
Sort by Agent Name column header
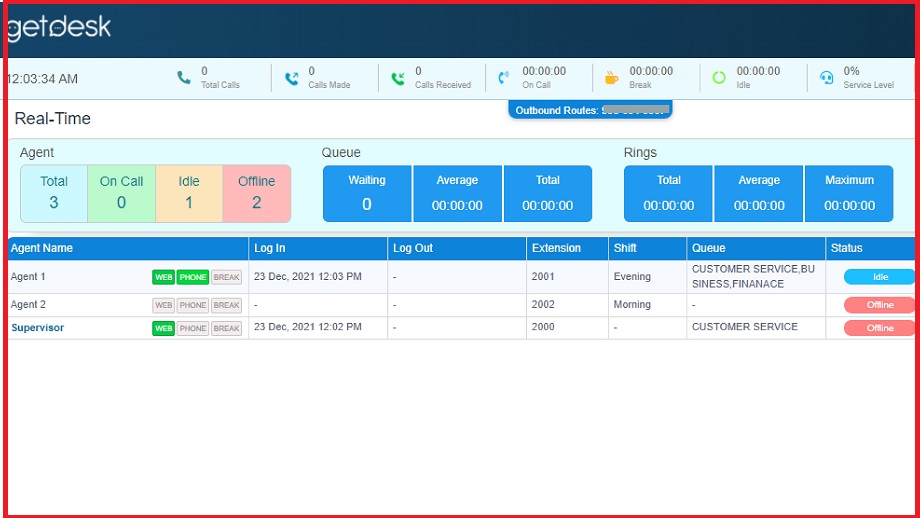42,248
